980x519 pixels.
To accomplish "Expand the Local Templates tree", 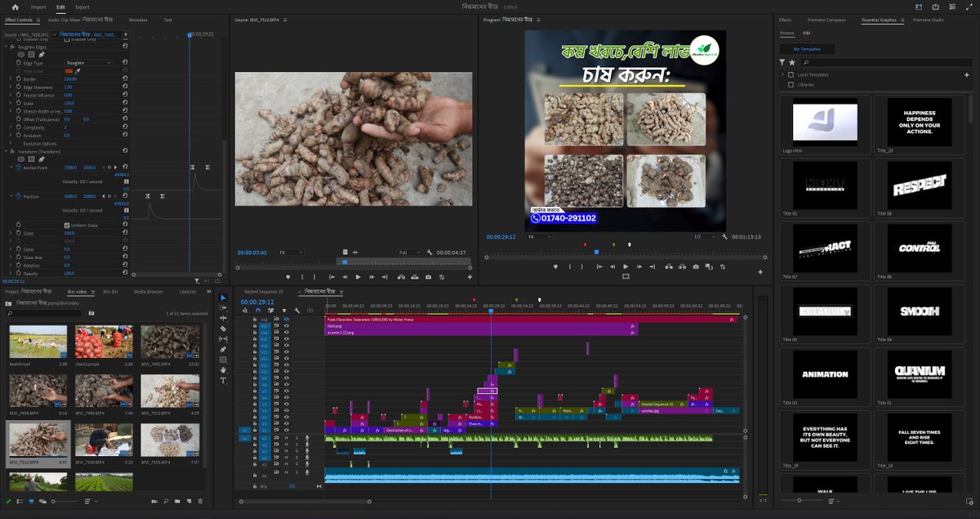I will click(x=782, y=74).
